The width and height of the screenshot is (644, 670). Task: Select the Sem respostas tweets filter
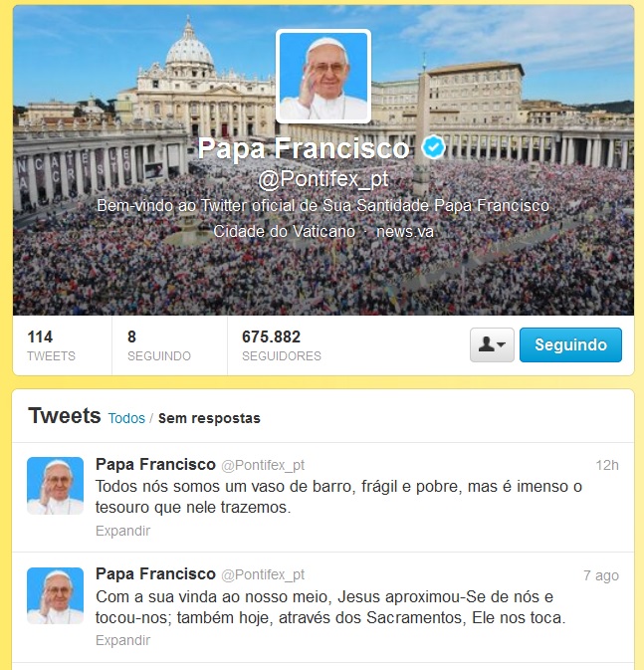(209, 418)
